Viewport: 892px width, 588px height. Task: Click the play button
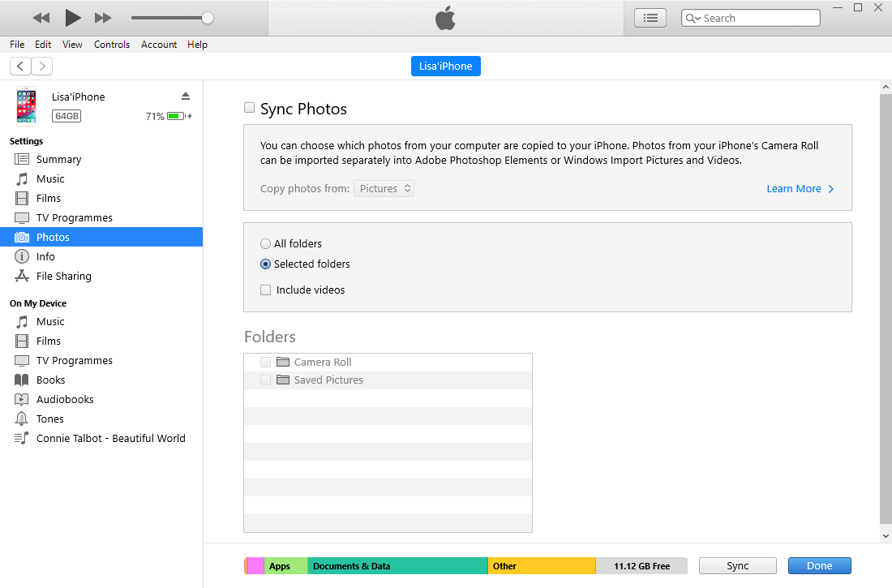[73, 18]
